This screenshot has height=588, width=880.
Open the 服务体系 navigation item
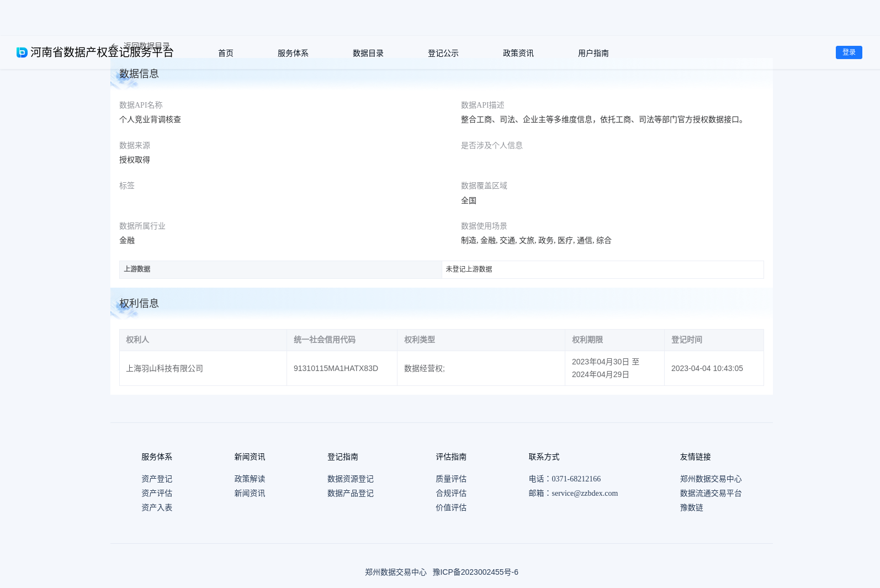pyautogui.click(x=293, y=53)
